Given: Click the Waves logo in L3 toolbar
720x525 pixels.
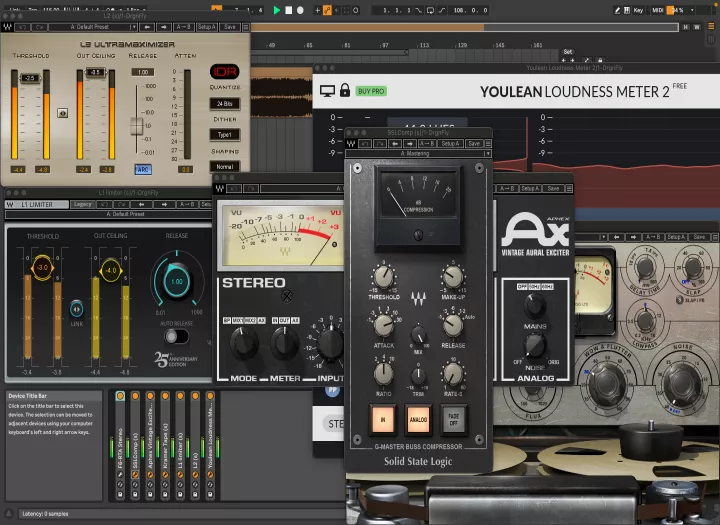Looking at the screenshot, I should pyautogui.click(x=7, y=27).
